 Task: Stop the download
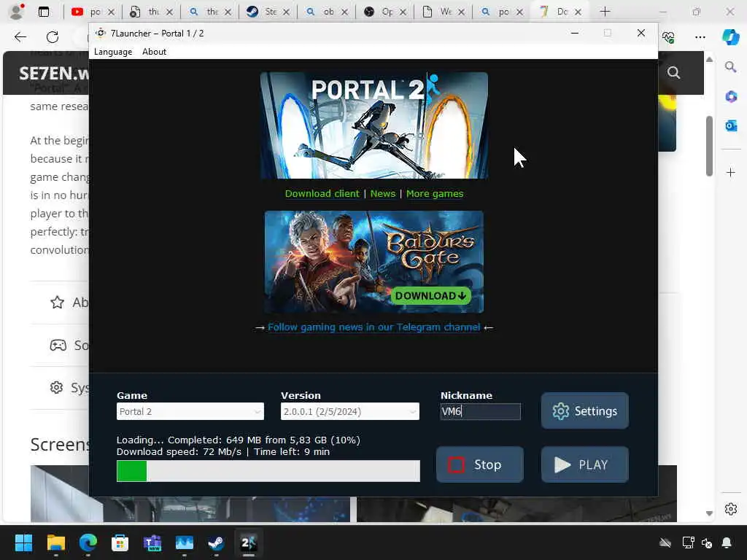(480, 464)
